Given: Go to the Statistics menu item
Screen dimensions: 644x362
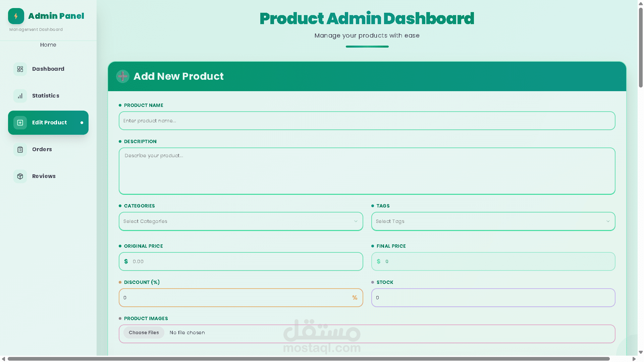Looking at the screenshot, I should pos(46,96).
